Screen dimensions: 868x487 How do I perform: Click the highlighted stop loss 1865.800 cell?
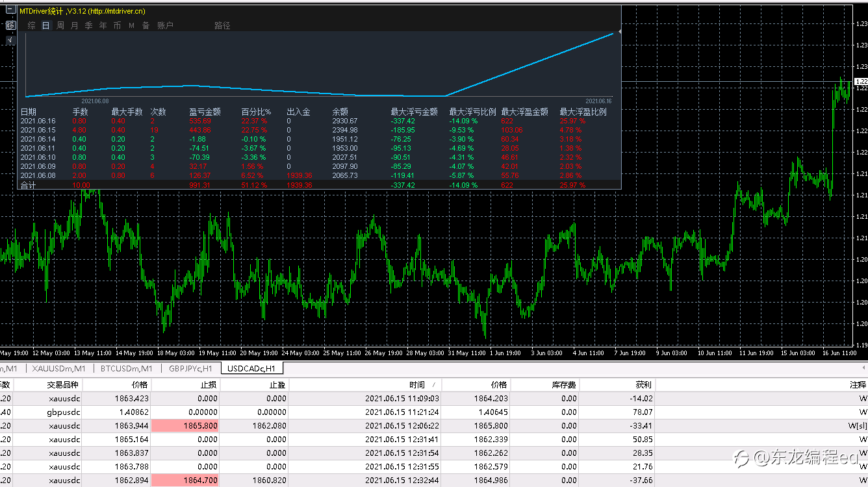coord(185,425)
